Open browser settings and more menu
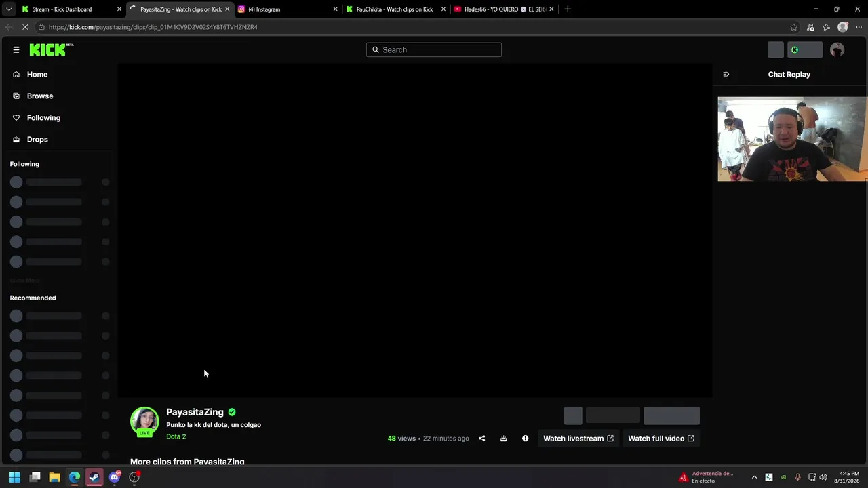This screenshot has height=488, width=868. pyautogui.click(x=859, y=27)
